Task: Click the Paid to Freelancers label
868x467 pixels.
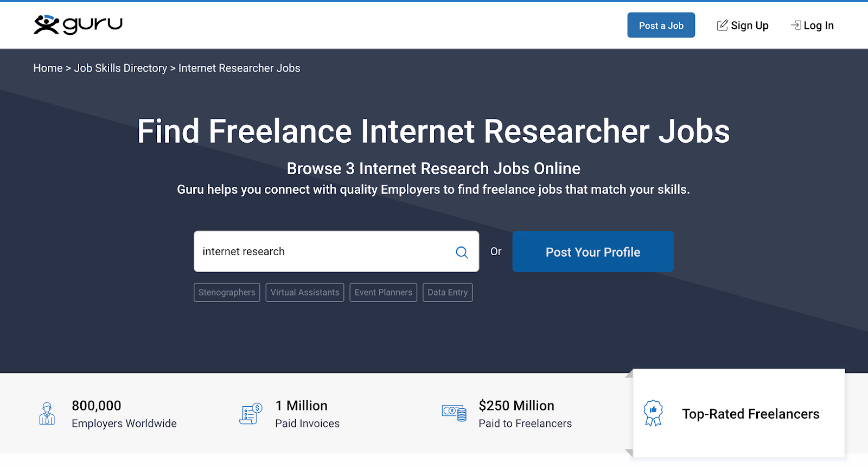Action: 525,424
